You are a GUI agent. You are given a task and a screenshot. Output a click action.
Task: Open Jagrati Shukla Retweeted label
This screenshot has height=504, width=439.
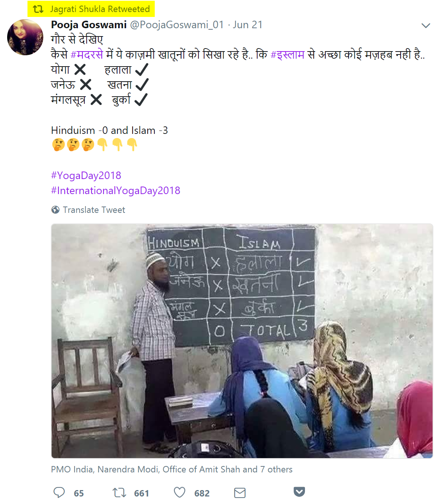(100, 9)
